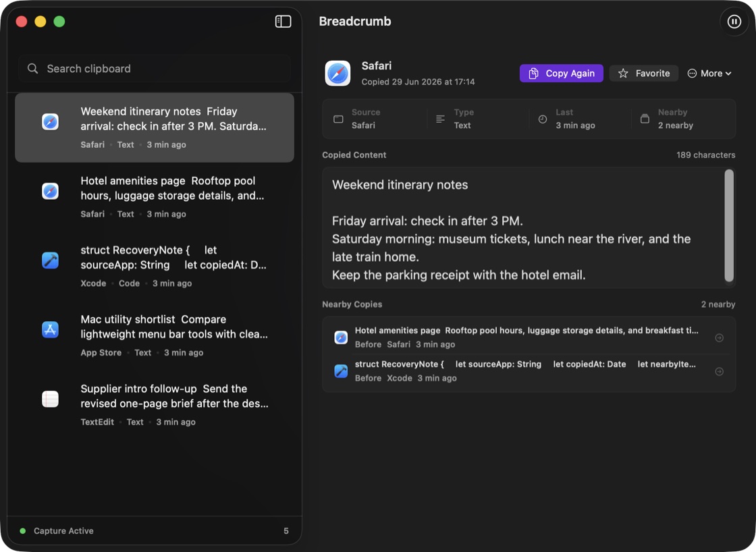Viewport: 756px width, 552px height.
Task: Select the Weekend itinerary notes clip
Action: pyautogui.click(x=155, y=128)
